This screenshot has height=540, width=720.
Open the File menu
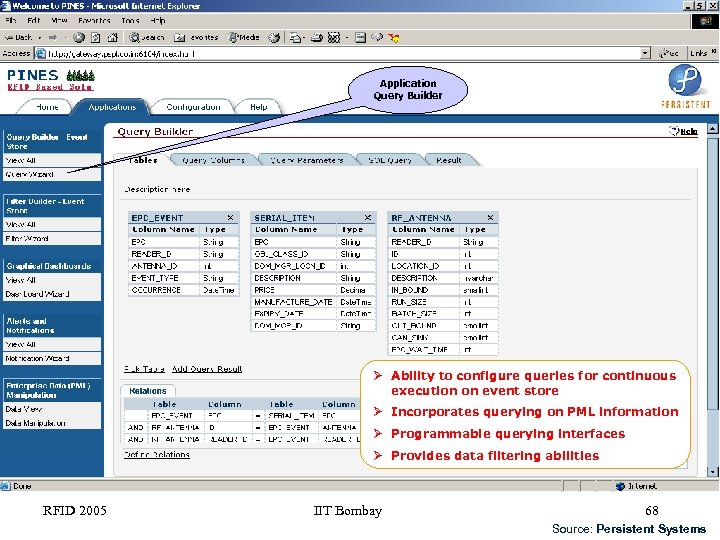point(11,21)
